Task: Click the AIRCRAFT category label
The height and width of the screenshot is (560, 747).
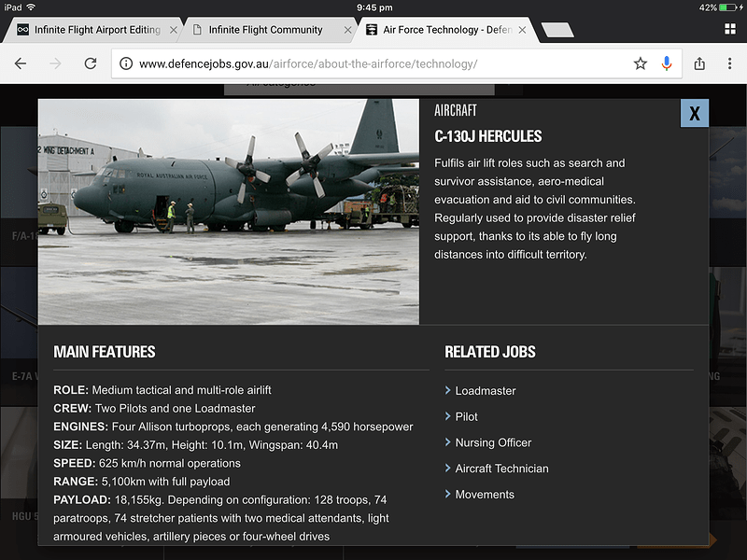Action: [x=456, y=110]
